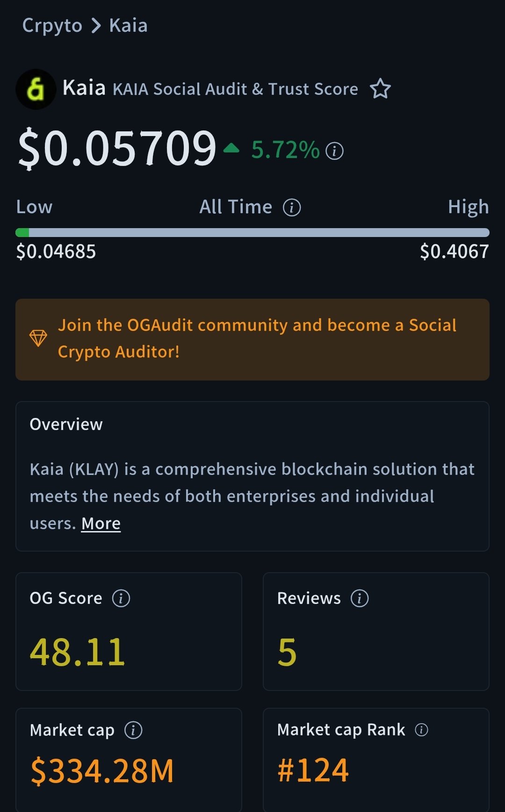The height and width of the screenshot is (812, 505).
Task: Click the all-time price range bar
Action: click(252, 232)
